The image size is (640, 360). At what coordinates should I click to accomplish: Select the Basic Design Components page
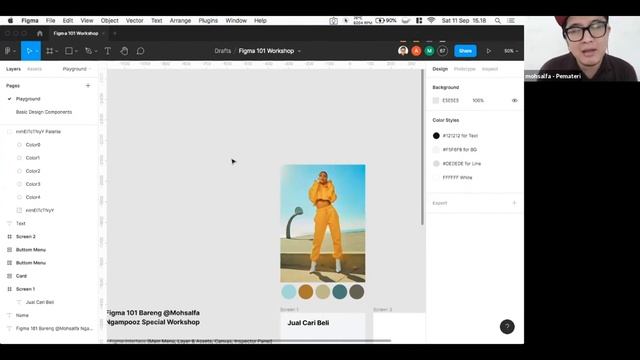click(44, 112)
